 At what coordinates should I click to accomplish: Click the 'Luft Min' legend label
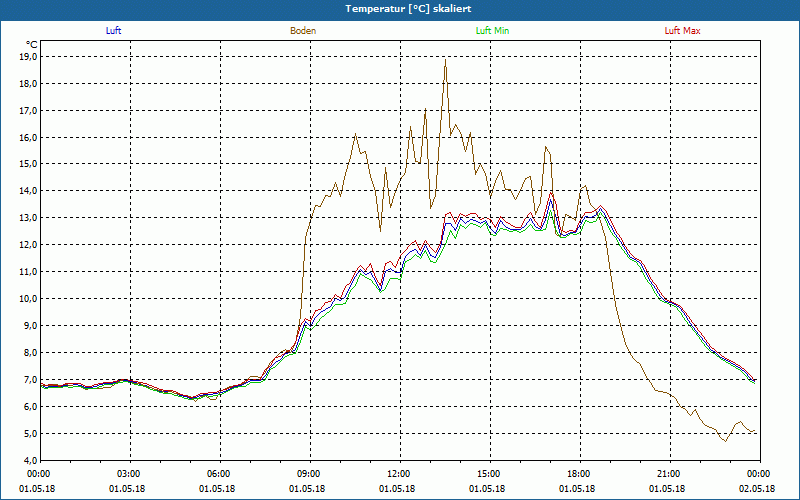click(x=492, y=31)
